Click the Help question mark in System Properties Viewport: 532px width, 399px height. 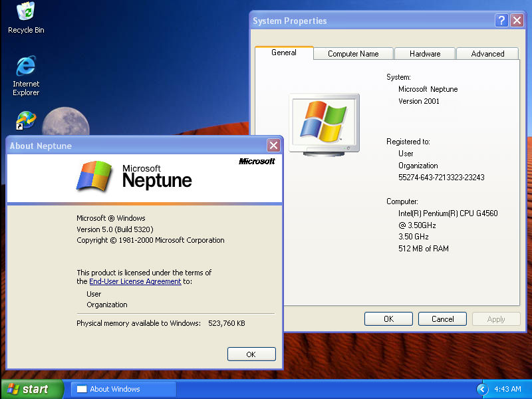[x=501, y=21]
